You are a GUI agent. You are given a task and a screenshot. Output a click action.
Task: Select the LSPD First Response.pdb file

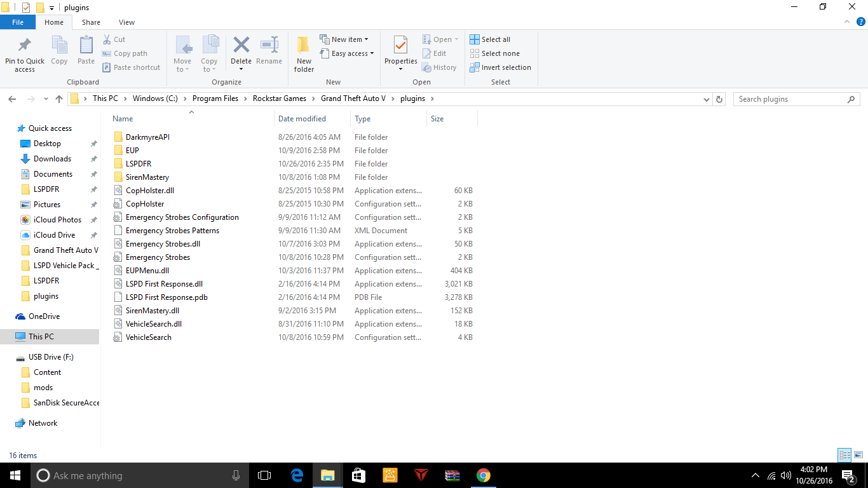(166, 297)
